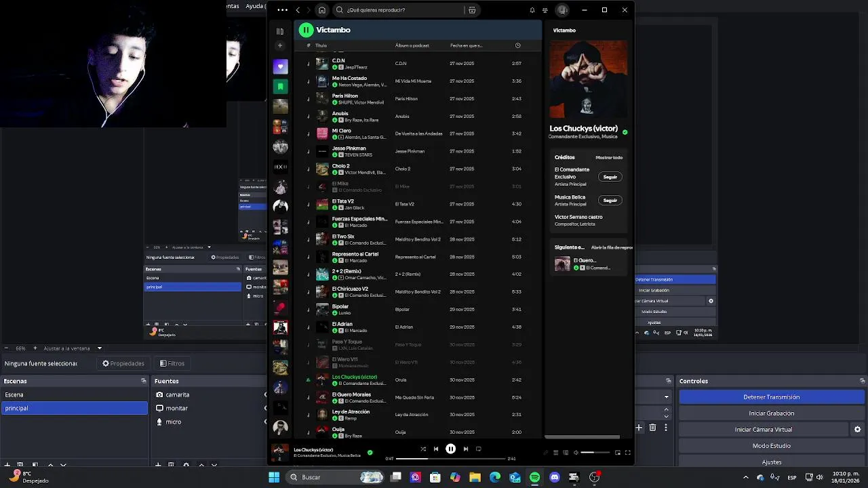The width and height of the screenshot is (868, 488).
Task: Skip to next track in Spotify
Action: [466, 449]
